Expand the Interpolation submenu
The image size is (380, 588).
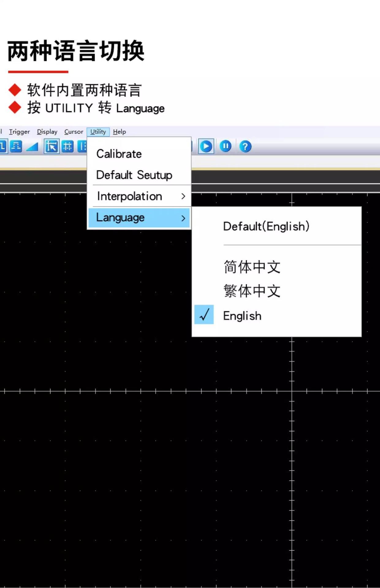pos(183,196)
